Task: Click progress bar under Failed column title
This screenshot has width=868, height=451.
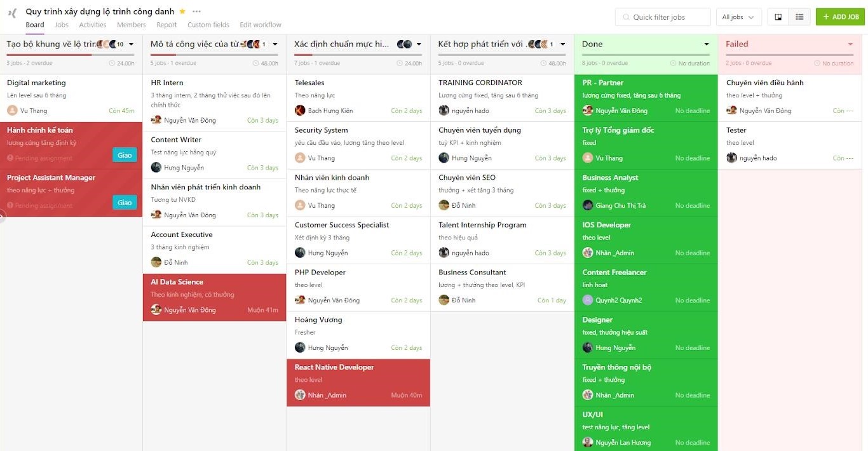Action: 790,55
